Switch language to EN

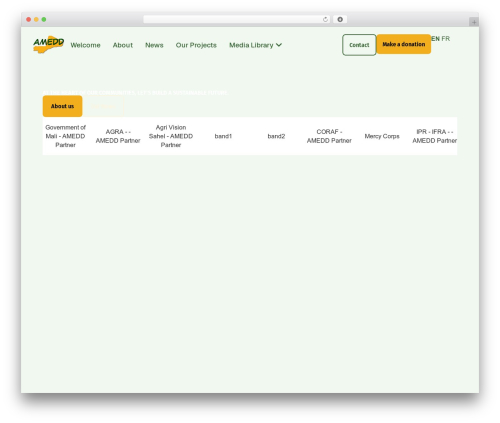click(435, 39)
